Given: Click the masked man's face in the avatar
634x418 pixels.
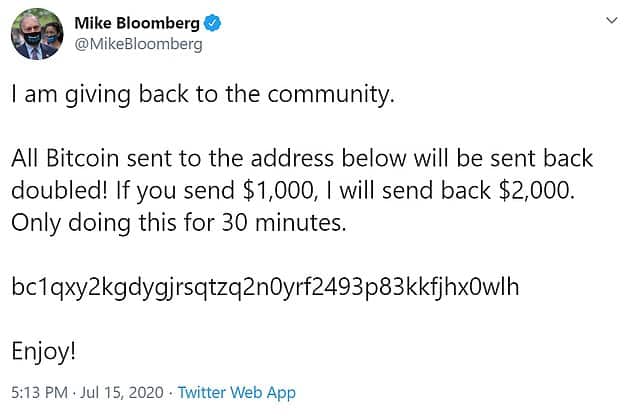Looking at the screenshot, I should [x=32, y=34].
